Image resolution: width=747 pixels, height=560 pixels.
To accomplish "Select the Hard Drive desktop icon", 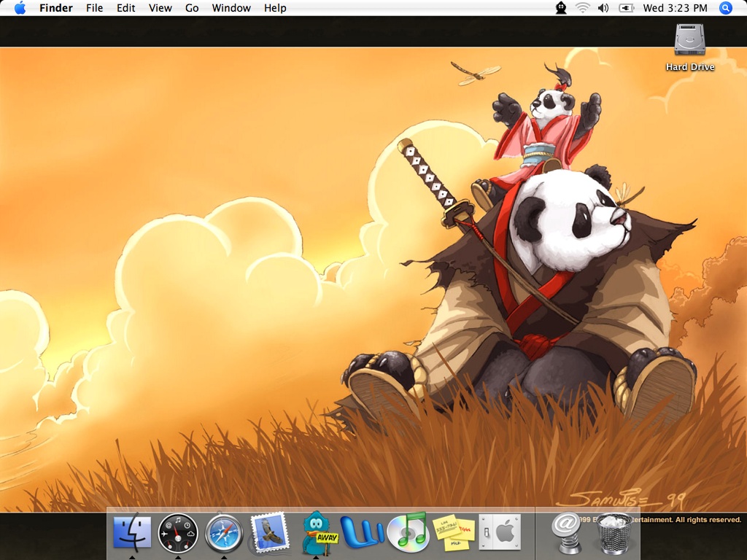I will pyautogui.click(x=690, y=39).
